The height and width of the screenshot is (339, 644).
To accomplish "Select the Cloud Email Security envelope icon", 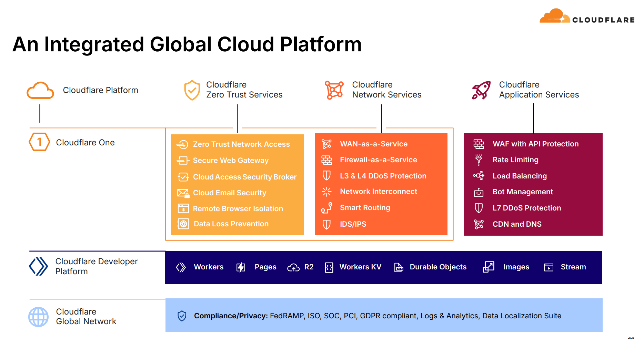I will [183, 193].
